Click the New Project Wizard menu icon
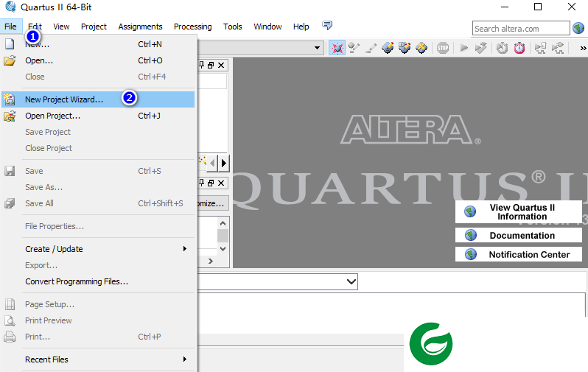The width and height of the screenshot is (588, 372). pyautogui.click(x=10, y=99)
